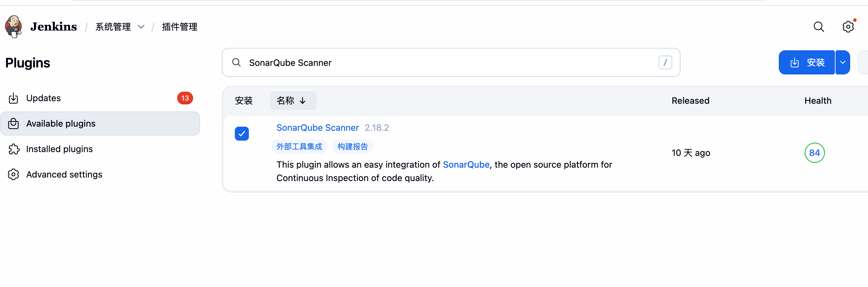Click the blue 安装 install button
The width and height of the screenshot is (868, 287).
[x=807, y=62]
